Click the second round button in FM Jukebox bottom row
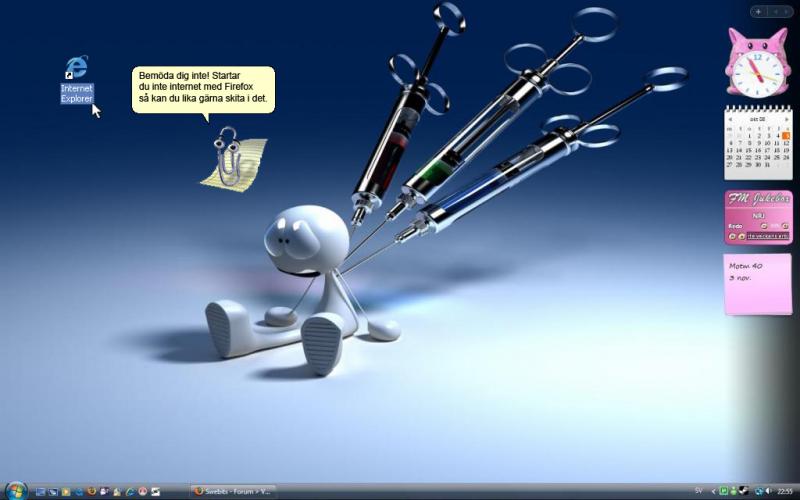The image size is (800, 500). pos(742,236)
